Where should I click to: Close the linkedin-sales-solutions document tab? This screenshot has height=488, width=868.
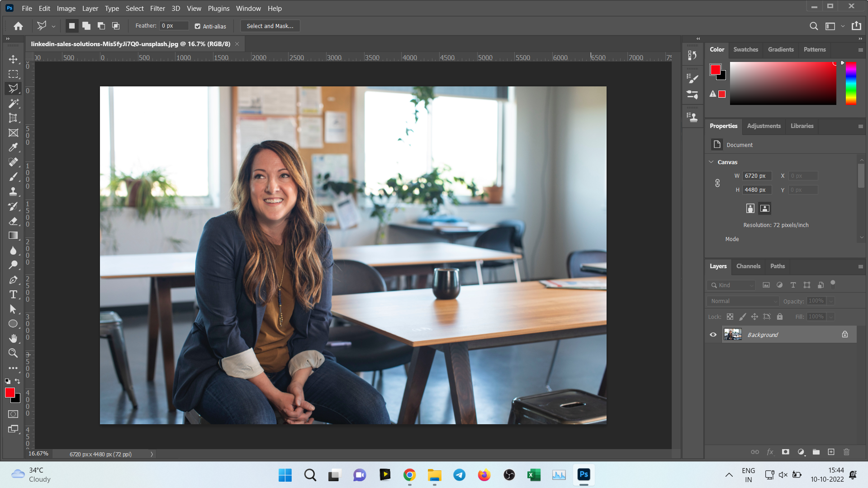tap(237, 44)
